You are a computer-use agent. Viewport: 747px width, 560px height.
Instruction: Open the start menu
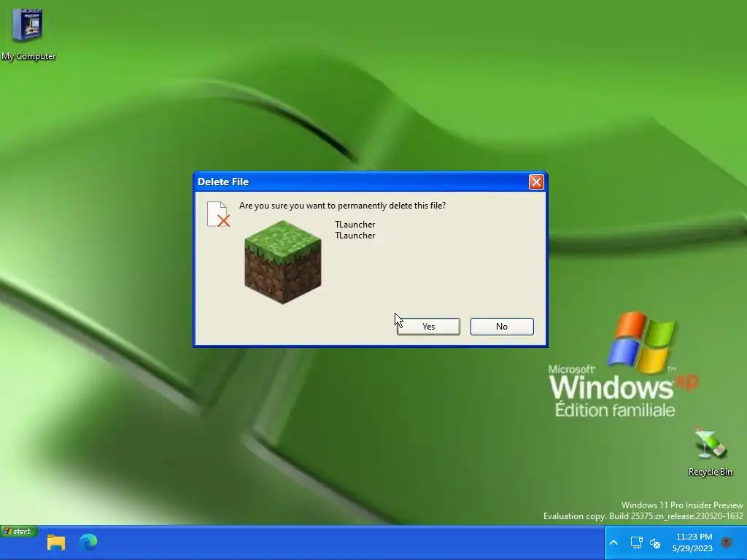pyautogui.click(x=18, y=532)
